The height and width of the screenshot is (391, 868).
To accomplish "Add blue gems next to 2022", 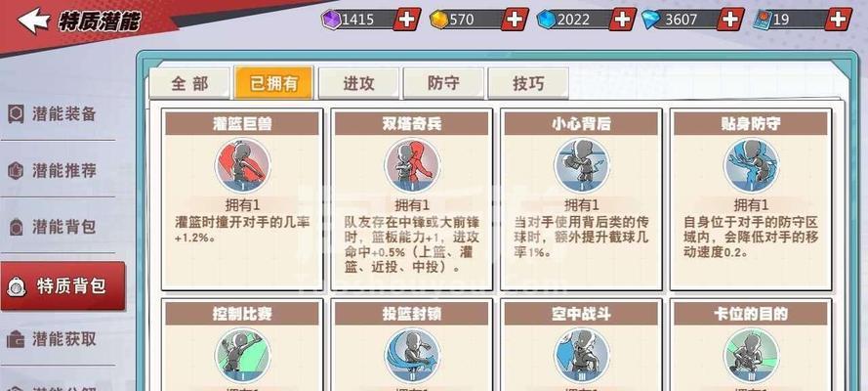I will click(x=622, y=20).
